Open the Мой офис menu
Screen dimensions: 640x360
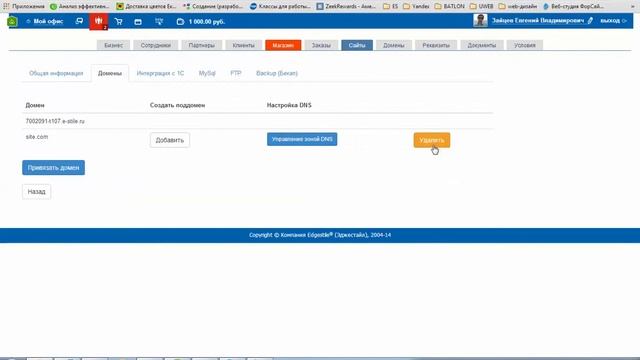[44, 21]
